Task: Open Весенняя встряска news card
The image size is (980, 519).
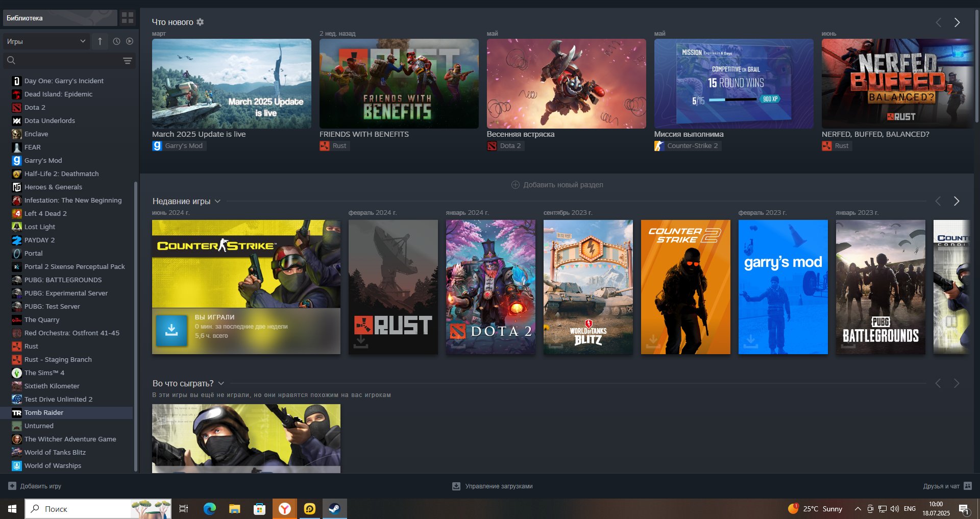Action: click(x=567, y=84)
